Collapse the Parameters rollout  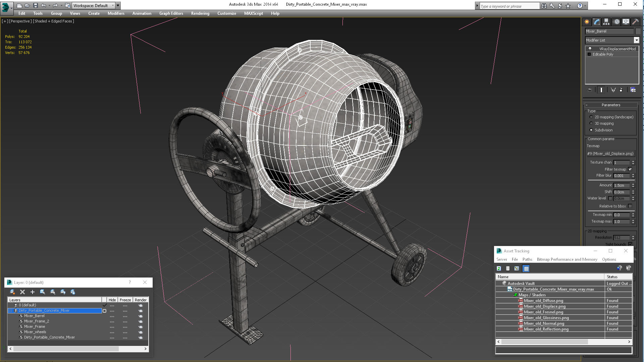tap(610, 105)
